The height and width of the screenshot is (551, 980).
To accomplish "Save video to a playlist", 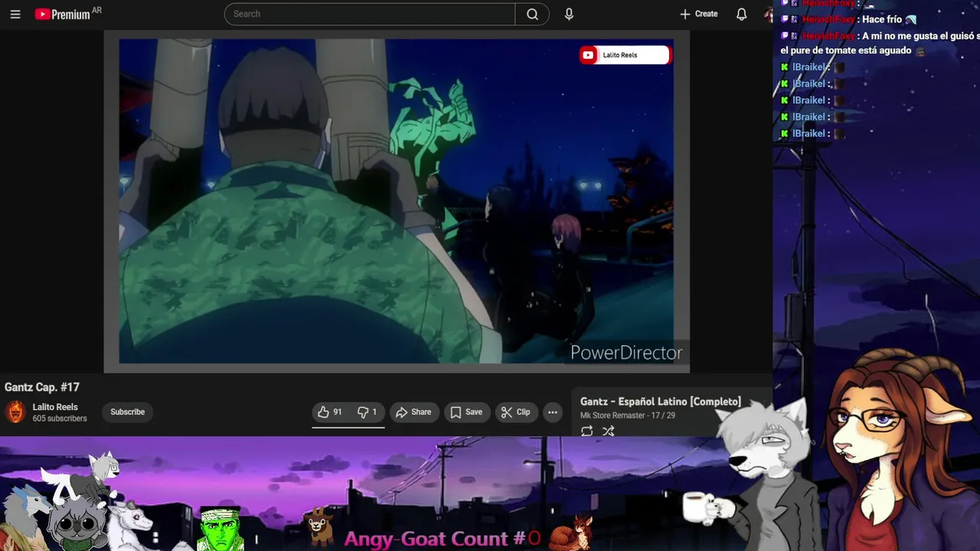I will (x=466, y=412).
